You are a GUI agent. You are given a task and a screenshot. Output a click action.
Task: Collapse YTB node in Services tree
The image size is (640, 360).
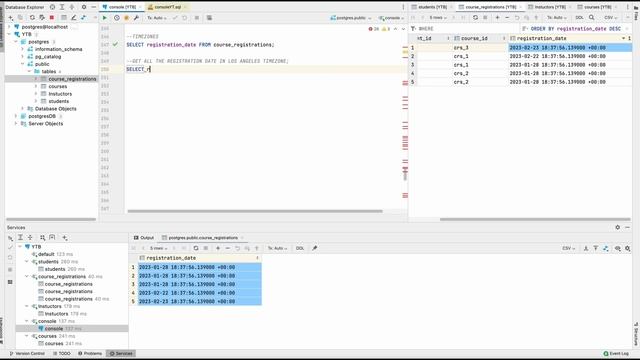point(20,247)
